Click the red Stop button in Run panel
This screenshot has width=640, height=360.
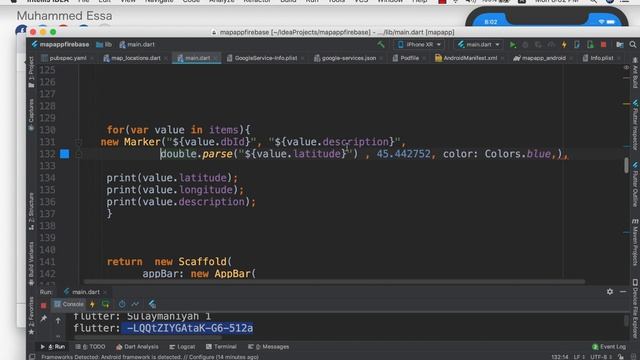tap(44, 305)
